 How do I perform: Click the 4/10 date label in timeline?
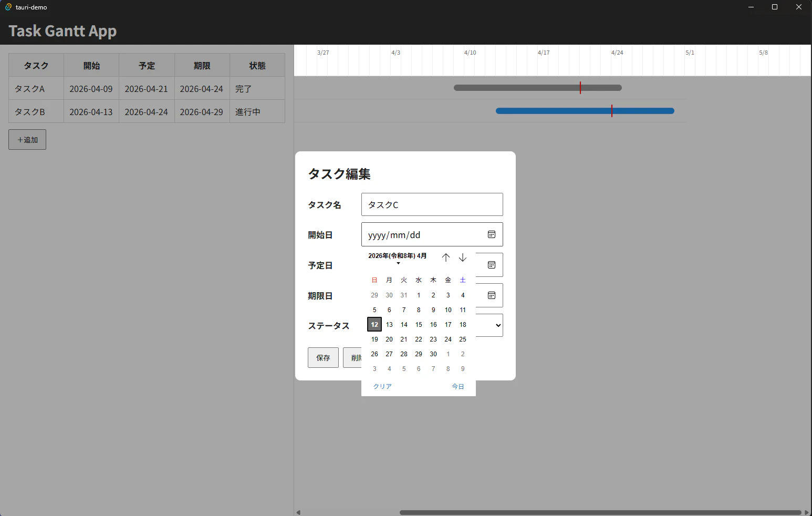click(470, 53)
